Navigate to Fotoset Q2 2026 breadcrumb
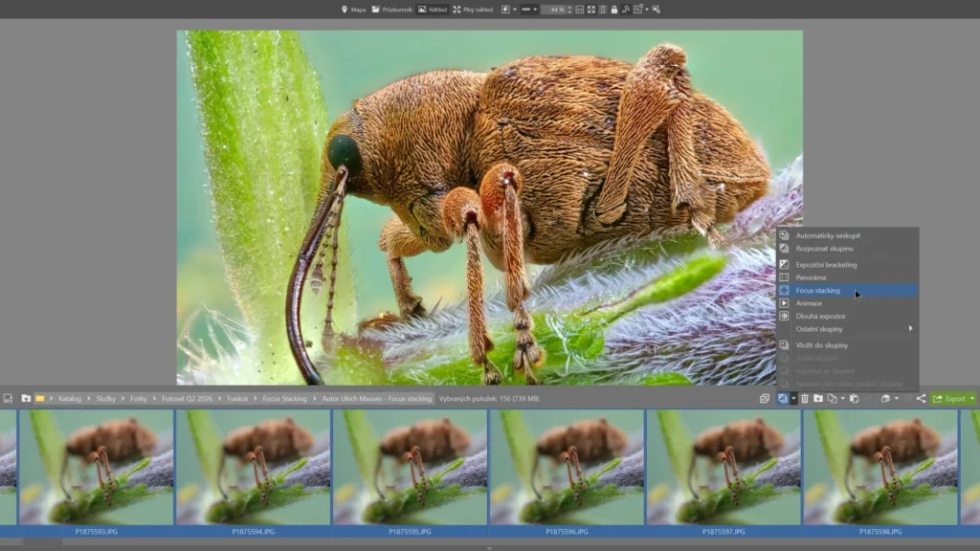This screenshot has width=980, height=551. pyautogui.click(x=187, y=399)
